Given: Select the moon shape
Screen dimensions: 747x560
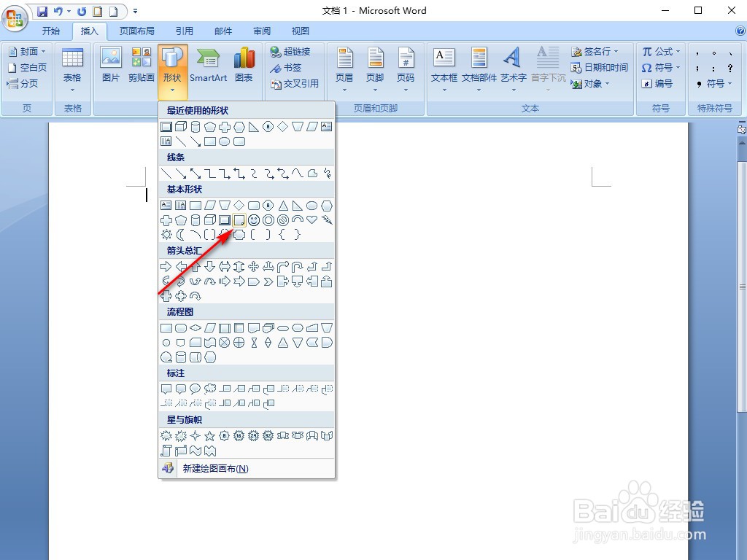Looking at the screenshot, I should (181, 234).
